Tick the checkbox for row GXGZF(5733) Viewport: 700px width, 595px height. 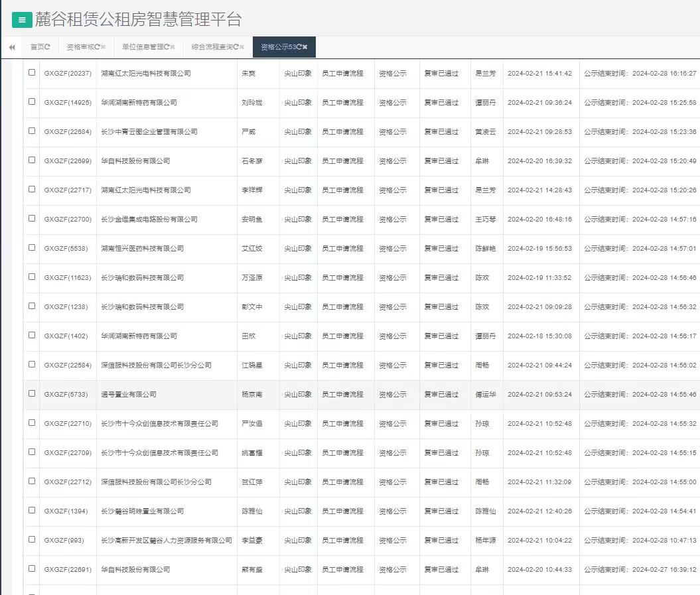point(32,394)
